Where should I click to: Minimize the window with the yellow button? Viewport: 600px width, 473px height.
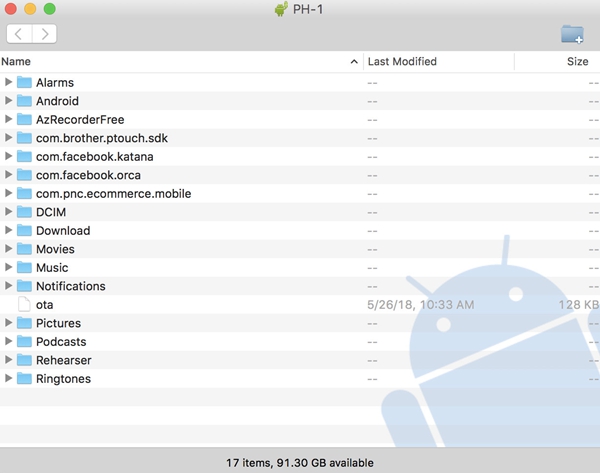click(x=30, y=9)
